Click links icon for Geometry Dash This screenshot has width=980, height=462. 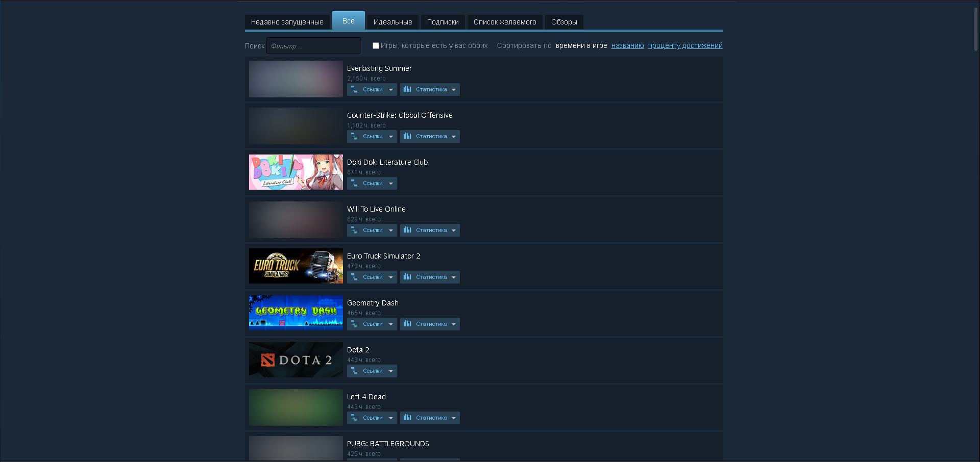(354, 324)
